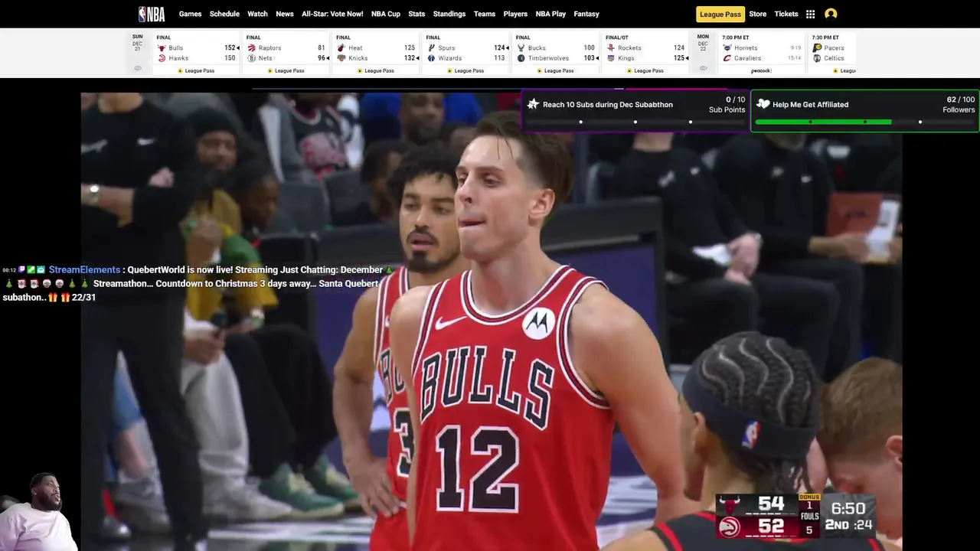The image size is (980, 551).
Task: Open the Watch menu
Action: coord(258,14)
